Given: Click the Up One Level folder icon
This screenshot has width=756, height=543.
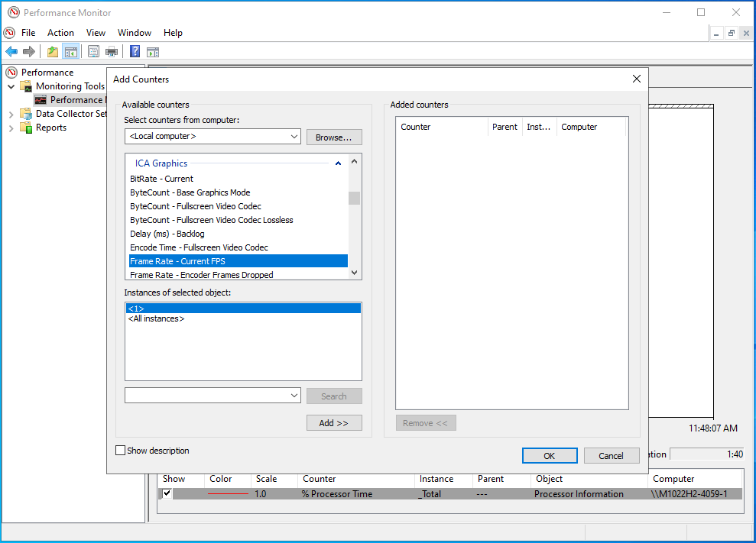Looking at the screenshot, I should click(52, 52).
